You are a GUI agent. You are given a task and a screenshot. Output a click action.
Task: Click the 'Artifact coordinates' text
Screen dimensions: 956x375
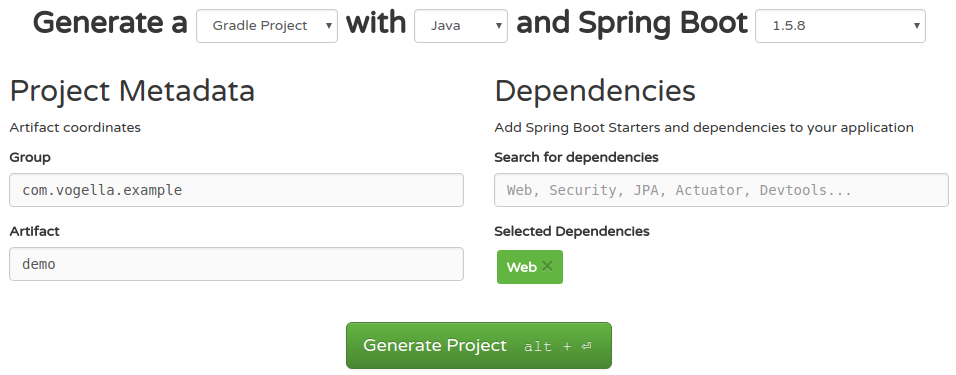75,127
